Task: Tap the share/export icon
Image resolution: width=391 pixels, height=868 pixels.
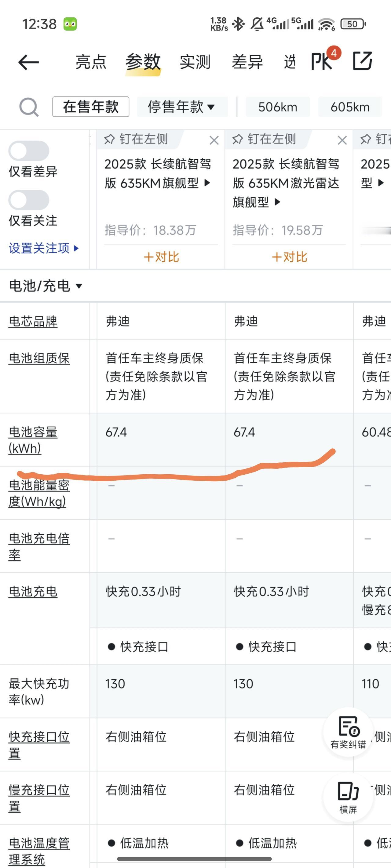Action: point(363,61)
